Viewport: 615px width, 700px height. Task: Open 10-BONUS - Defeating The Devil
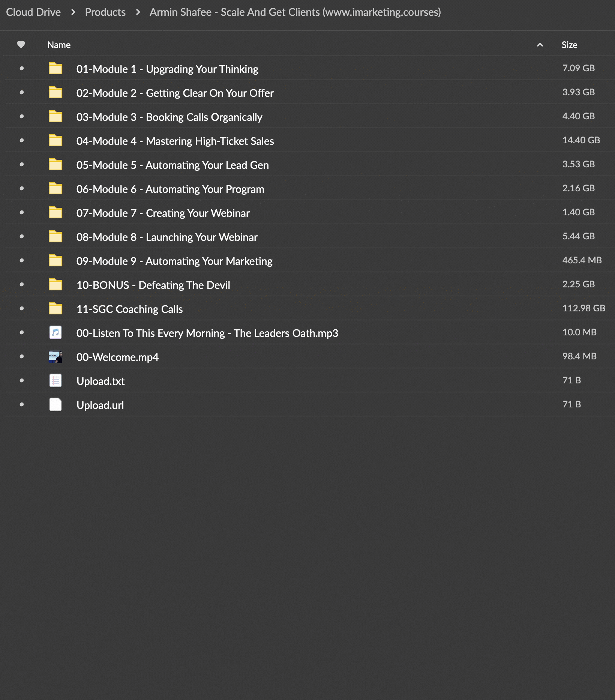click(153, 285)
